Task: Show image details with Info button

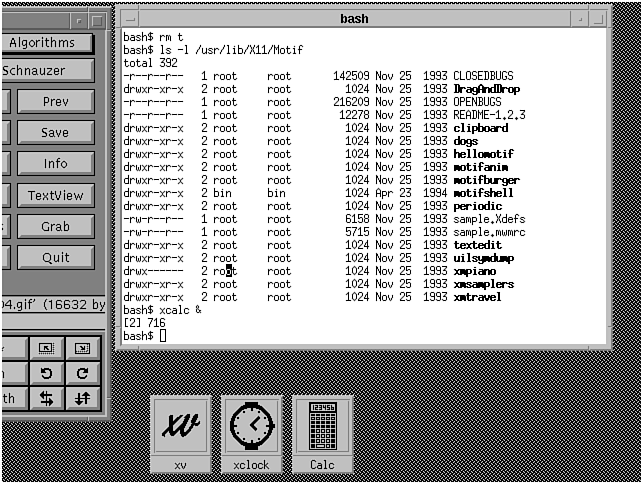Action: click(55, 164)
